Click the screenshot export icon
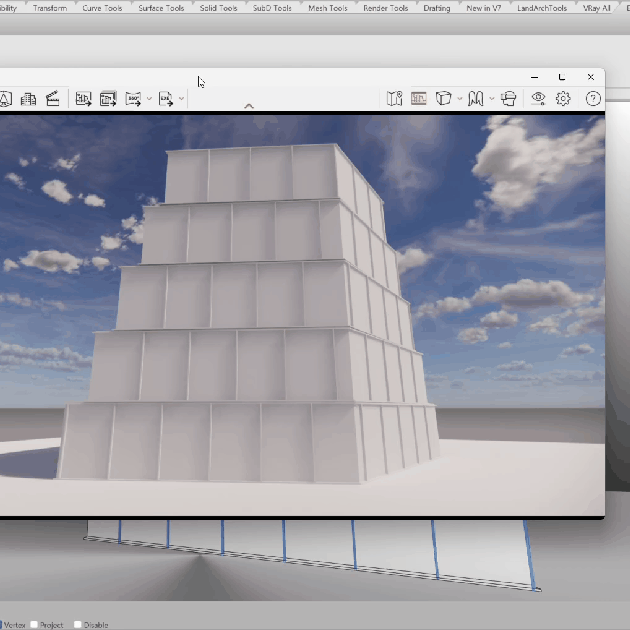The width and height of the screenshot is (630, 630). [84, 98]
